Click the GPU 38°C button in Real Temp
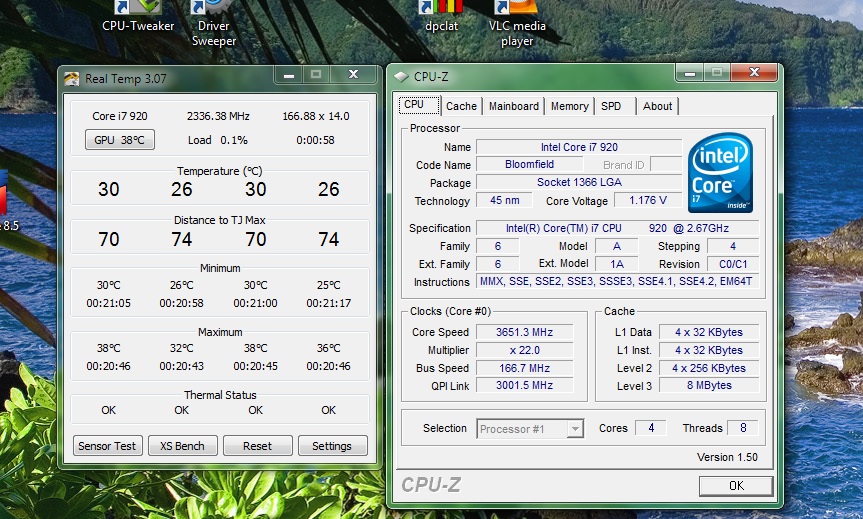863x519 pixels. point(119,140)
